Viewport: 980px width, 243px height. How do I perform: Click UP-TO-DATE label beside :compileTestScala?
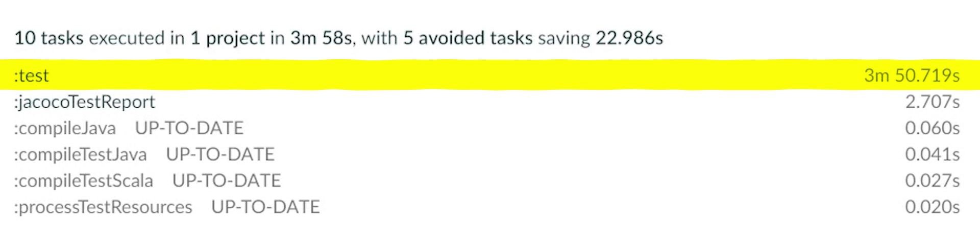[x=227, y=181]
